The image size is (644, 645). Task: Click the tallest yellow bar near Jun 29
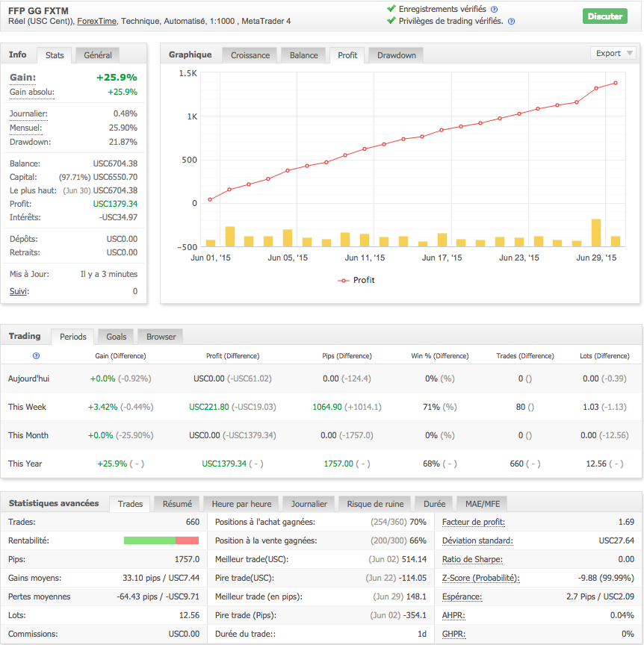596,232
